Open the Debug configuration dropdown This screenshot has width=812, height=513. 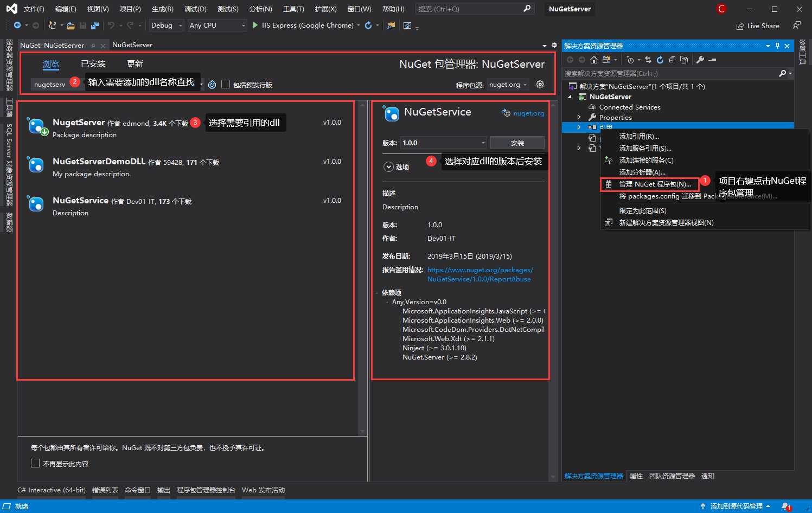(x=167, y=25)
